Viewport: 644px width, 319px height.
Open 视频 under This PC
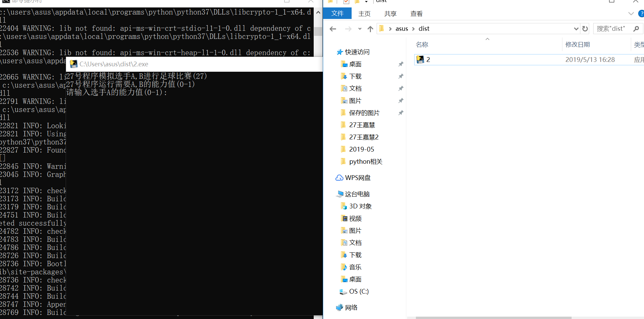click(355, 219)
